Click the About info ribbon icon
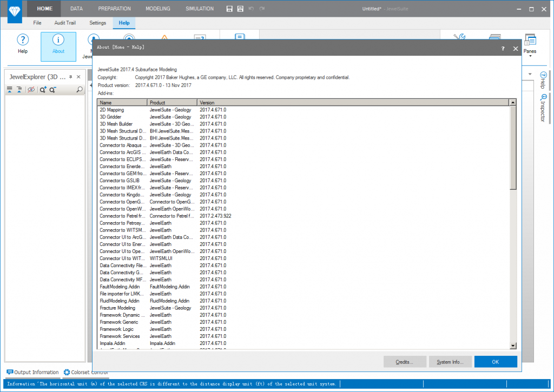 58,40
